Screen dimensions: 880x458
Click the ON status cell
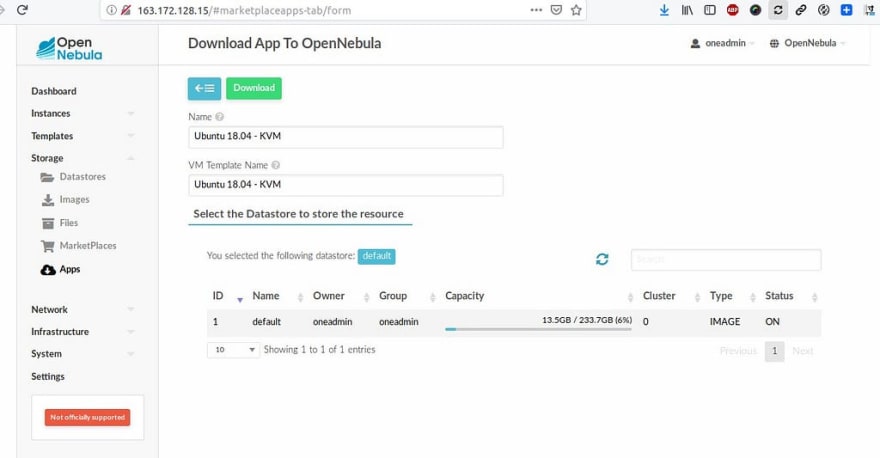pyautogui.click(x=772, y=322)
